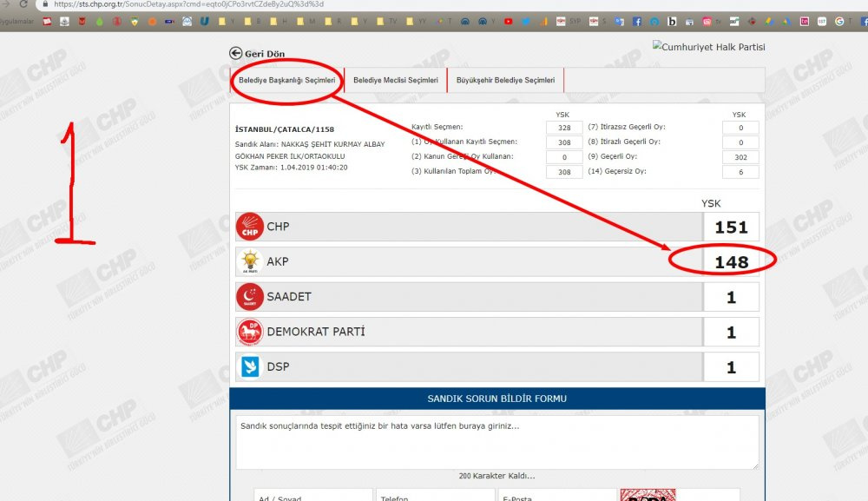Image resolution: width=868 pixels, height=501 pixels.
Task: Open the bookmark folder labeled YY
Action: coord(417,22)
